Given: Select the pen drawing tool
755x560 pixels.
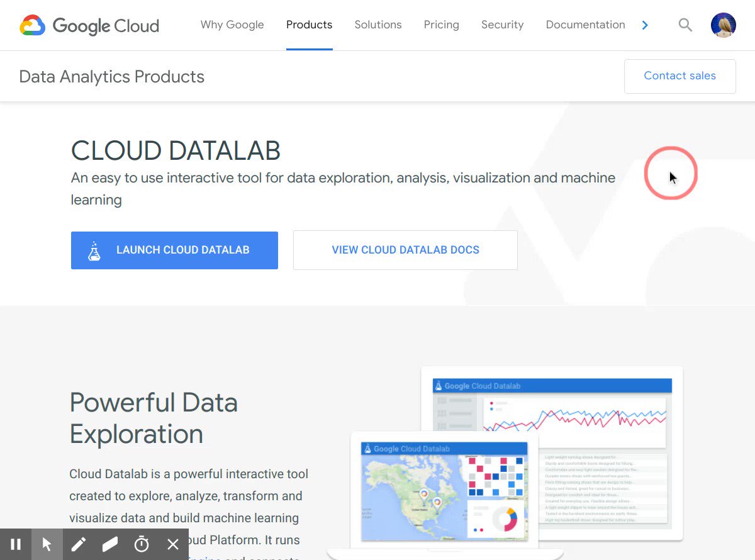Looking at the screenshot, I should [79, 544].
